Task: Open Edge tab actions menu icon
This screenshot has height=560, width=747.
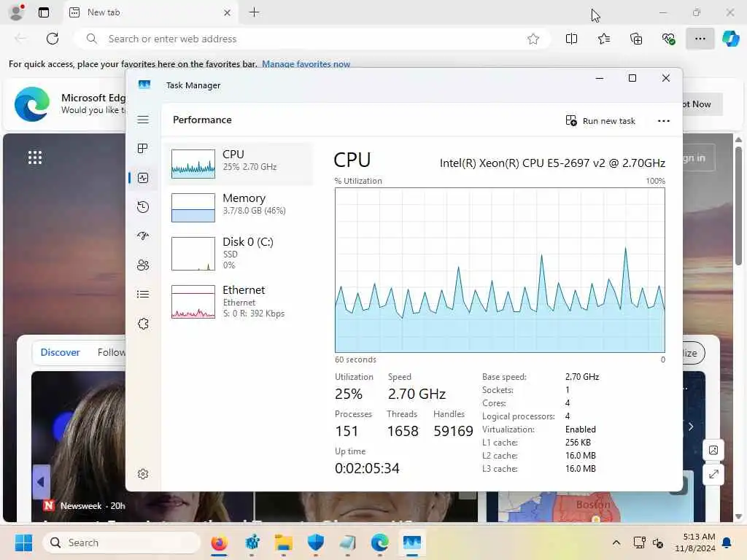Action: point(44,12)
